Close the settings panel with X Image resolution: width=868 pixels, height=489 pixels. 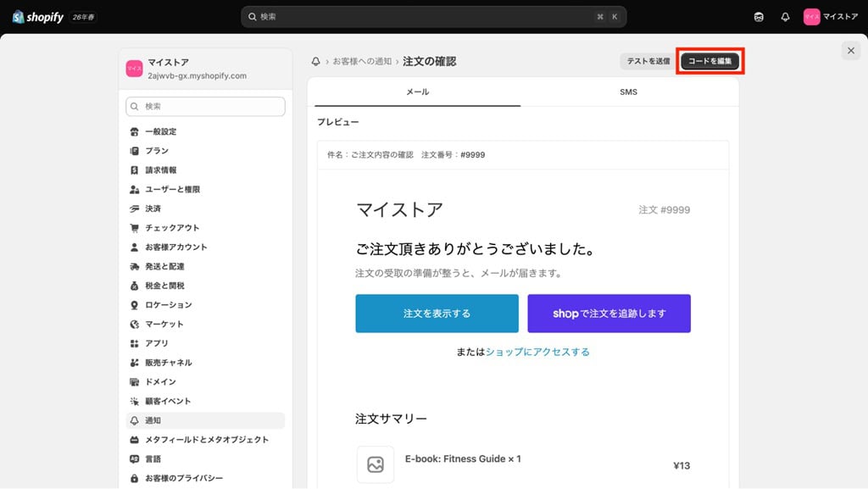pos(851,50)
